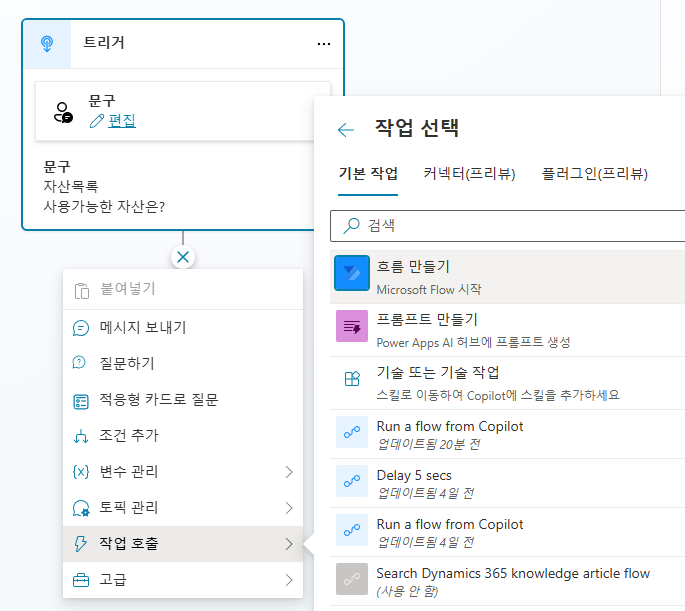Click the 문구 phrases person icon
This screenshot has width=685, height=611.
pos(64,111)
